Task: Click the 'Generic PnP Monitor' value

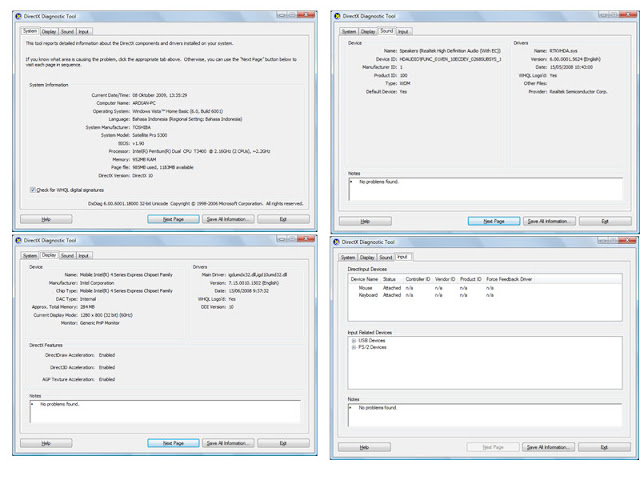Action: coord(100,323)
